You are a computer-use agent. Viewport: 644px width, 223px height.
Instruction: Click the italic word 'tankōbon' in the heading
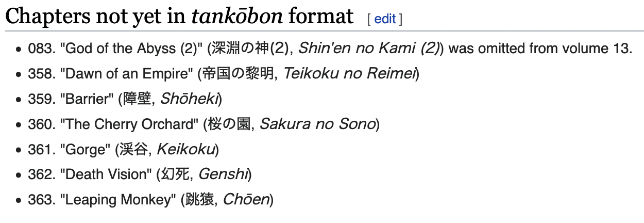[x=238, y=17]
